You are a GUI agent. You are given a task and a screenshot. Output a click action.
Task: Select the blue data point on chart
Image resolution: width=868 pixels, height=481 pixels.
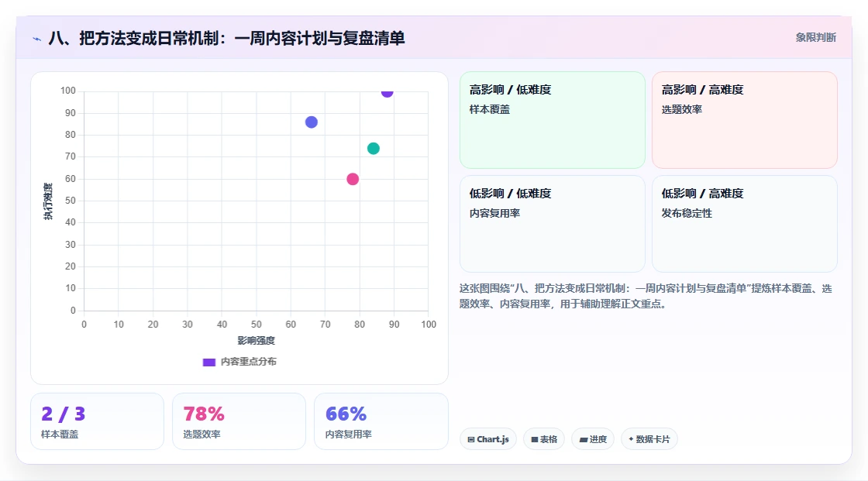tap(311, 122)
